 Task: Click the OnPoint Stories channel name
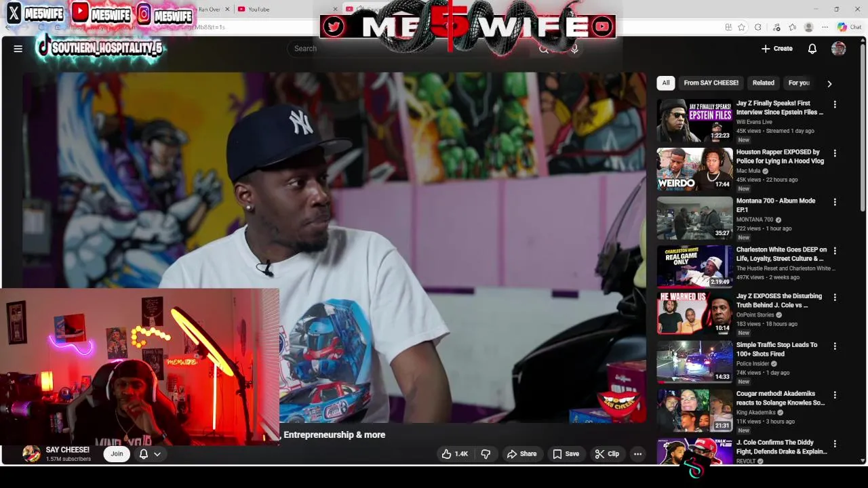[755, 314]
